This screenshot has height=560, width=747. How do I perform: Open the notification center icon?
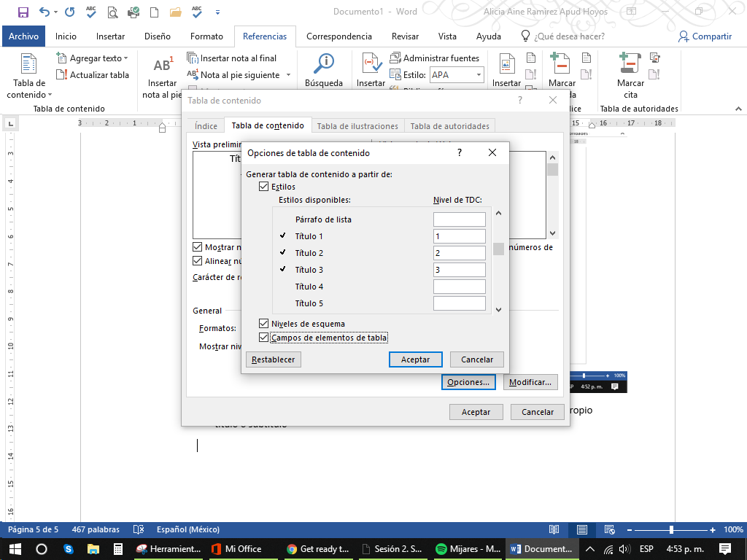(x=725, y=549)
